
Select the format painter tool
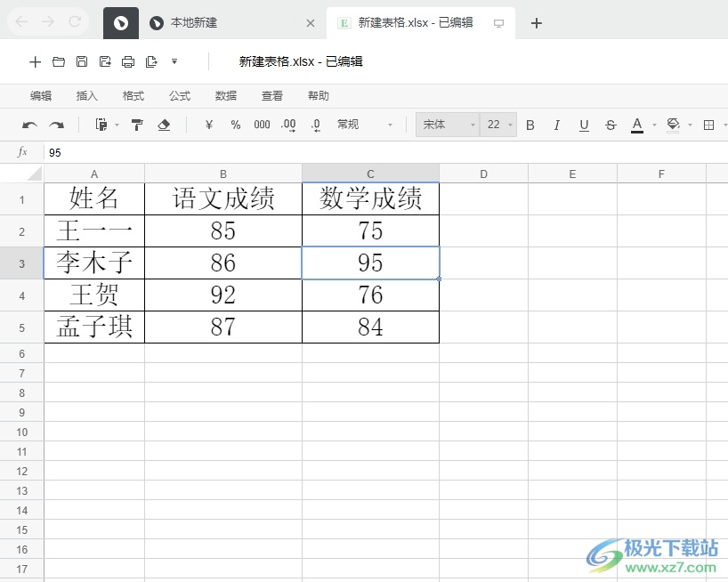137,125
